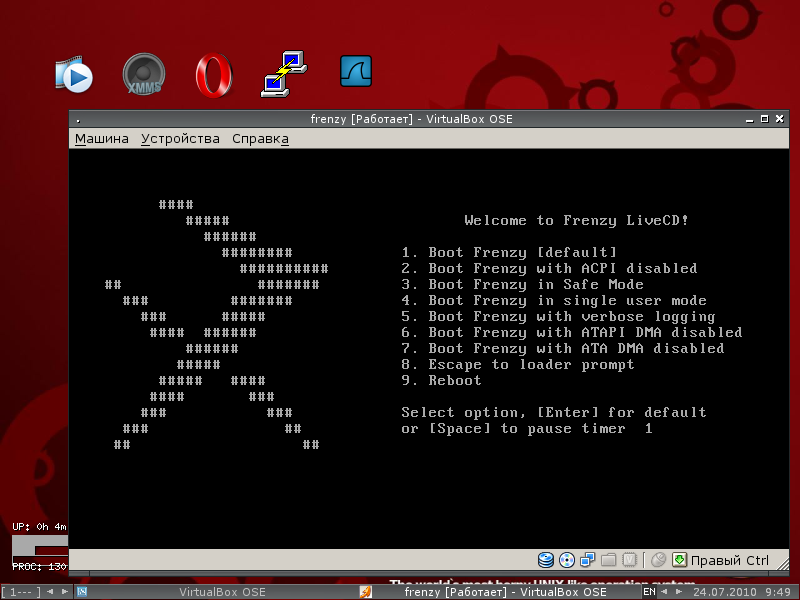Click the hard disk activity status icon

click(546, 560)
